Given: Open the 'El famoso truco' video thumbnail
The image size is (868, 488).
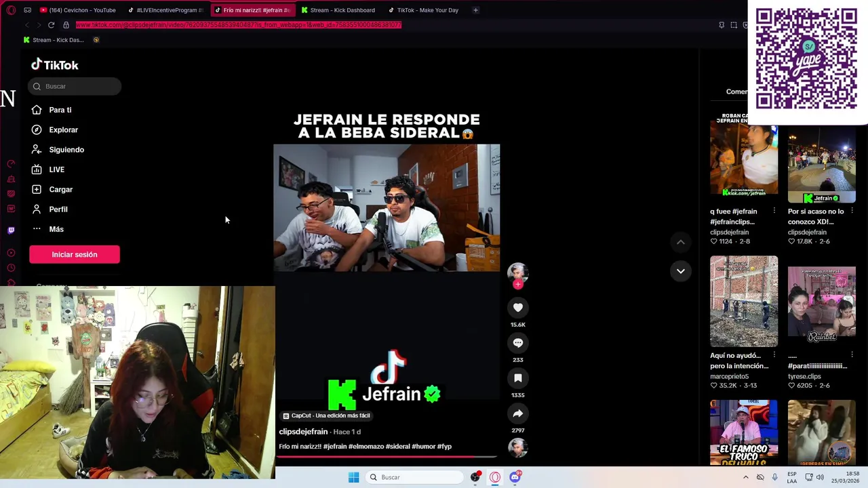Looking at the screenshot, I should point(744,432).
